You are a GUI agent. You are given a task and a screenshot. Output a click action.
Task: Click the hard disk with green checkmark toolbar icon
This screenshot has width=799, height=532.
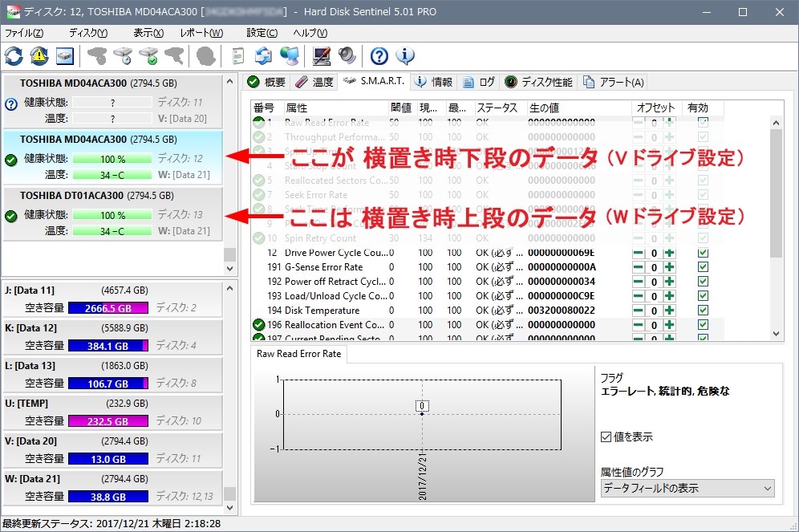(x=148, y=56)
